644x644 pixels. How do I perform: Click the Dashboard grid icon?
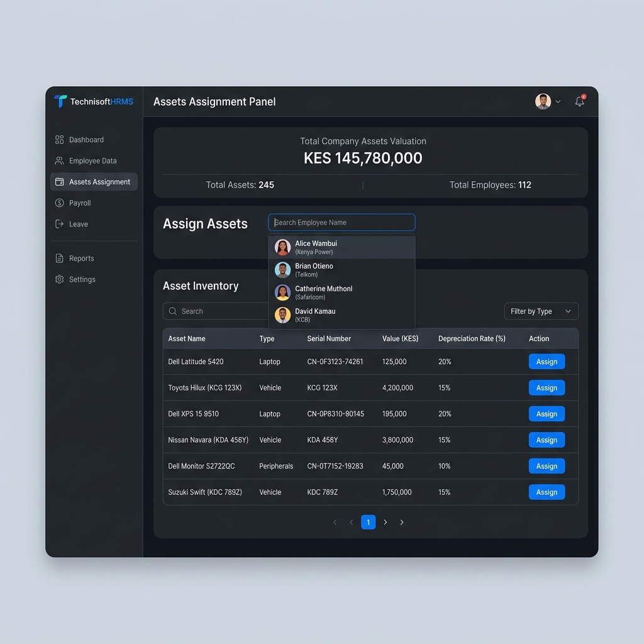[60, 140]
